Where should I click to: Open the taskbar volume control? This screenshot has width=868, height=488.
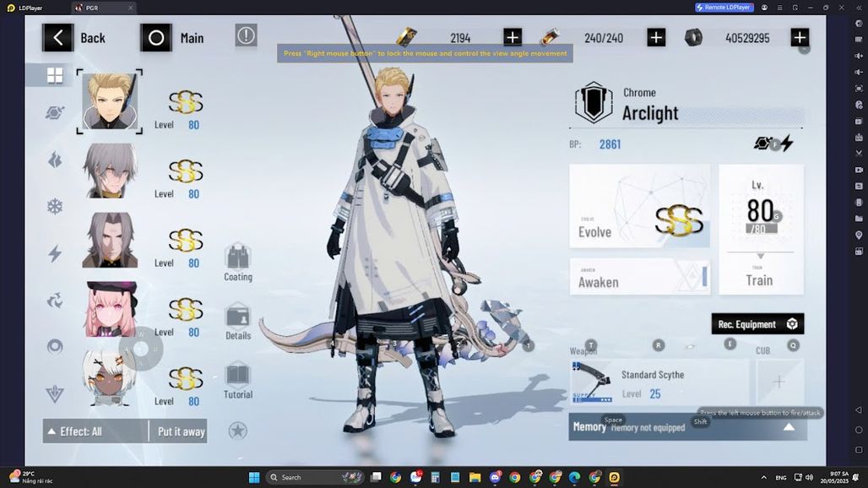(810, 477)
